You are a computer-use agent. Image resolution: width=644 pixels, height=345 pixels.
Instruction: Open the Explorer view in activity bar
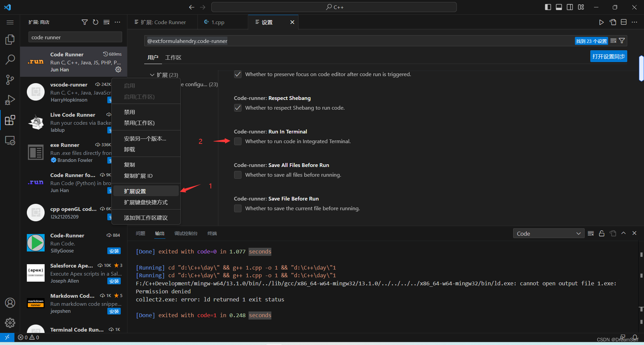[x=10, y=40]
